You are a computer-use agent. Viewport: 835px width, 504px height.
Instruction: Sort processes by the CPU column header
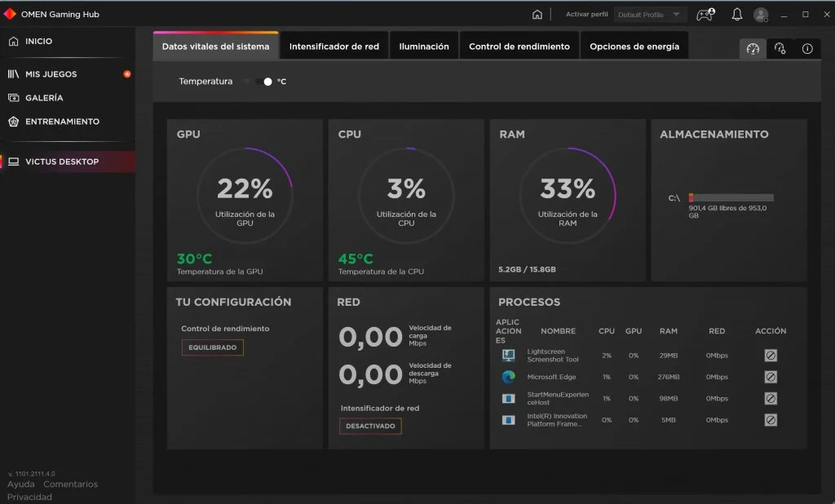(x=607, y=331)
